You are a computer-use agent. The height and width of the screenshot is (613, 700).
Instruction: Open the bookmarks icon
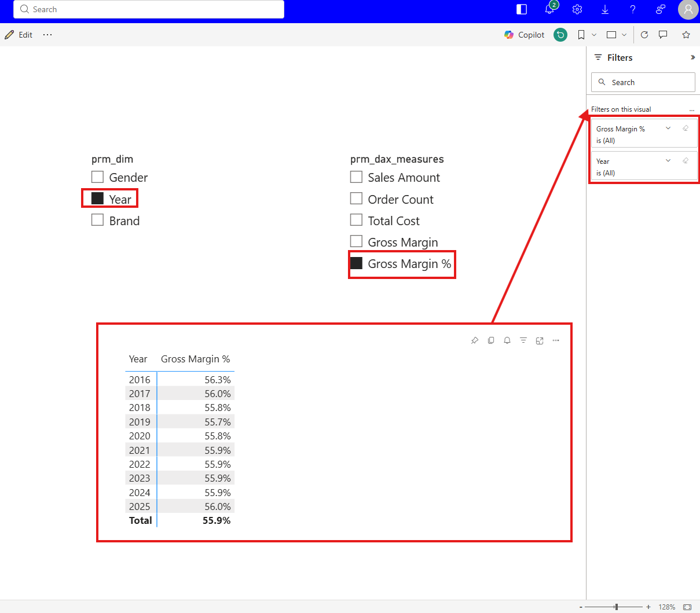pos(581,35)
